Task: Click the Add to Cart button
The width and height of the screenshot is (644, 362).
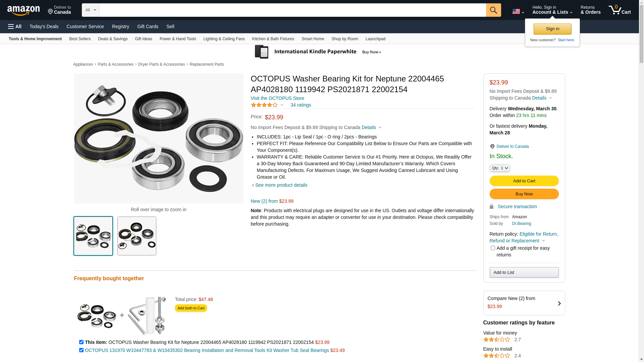Action: 524,181
